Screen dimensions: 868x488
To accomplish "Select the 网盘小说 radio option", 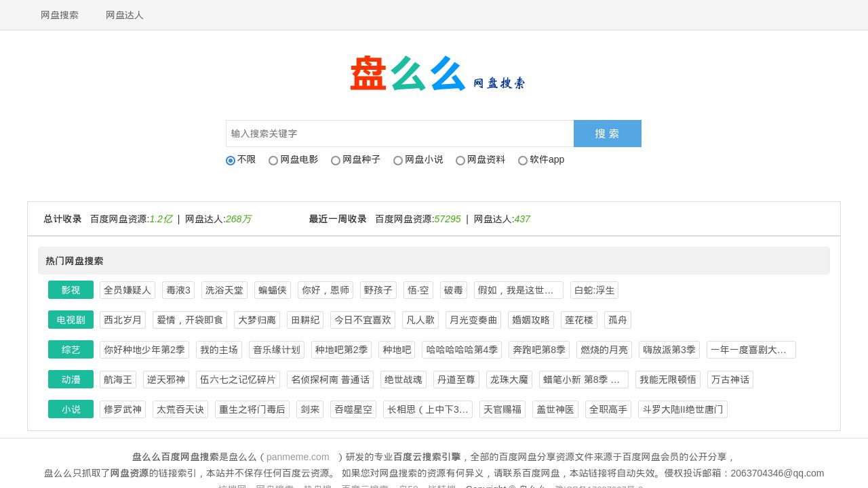I will (x=398, y=161).
